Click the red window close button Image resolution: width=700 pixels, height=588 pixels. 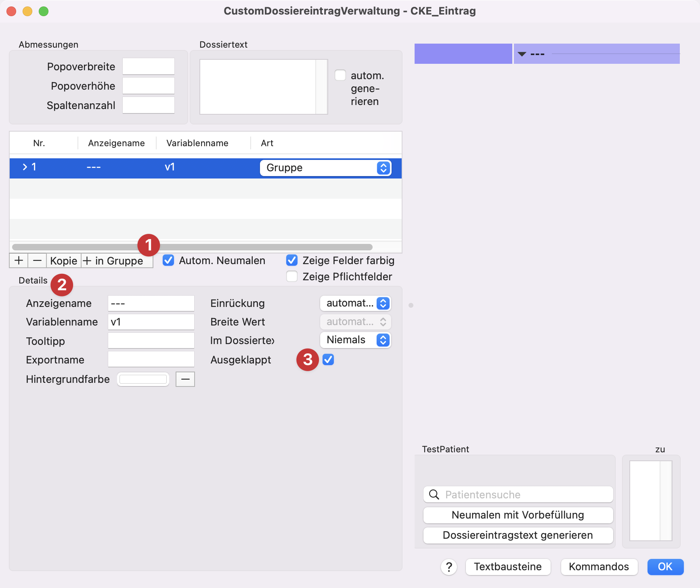click(x=11, y=11)
